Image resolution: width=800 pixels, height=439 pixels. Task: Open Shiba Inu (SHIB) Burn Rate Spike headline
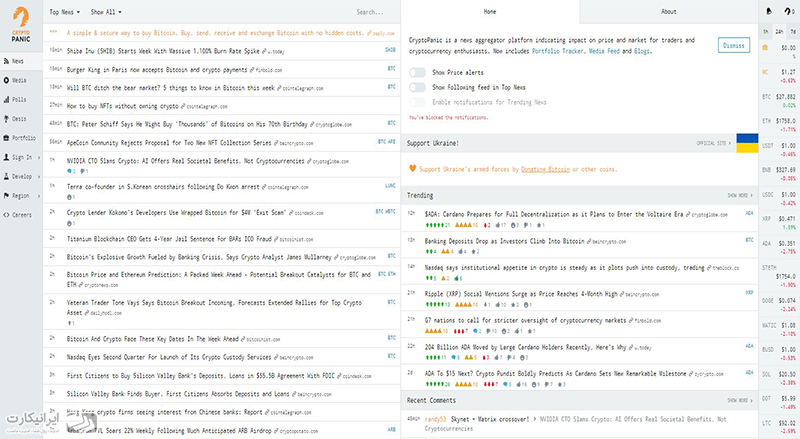[x=163, y=51]
